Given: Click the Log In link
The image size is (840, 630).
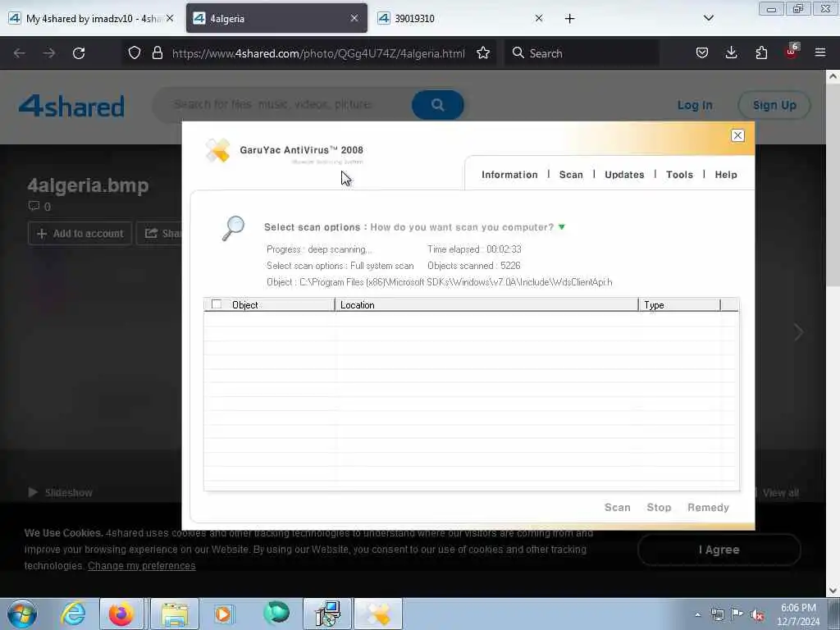Looking at the screenshot, I should (x=695, y=105).
